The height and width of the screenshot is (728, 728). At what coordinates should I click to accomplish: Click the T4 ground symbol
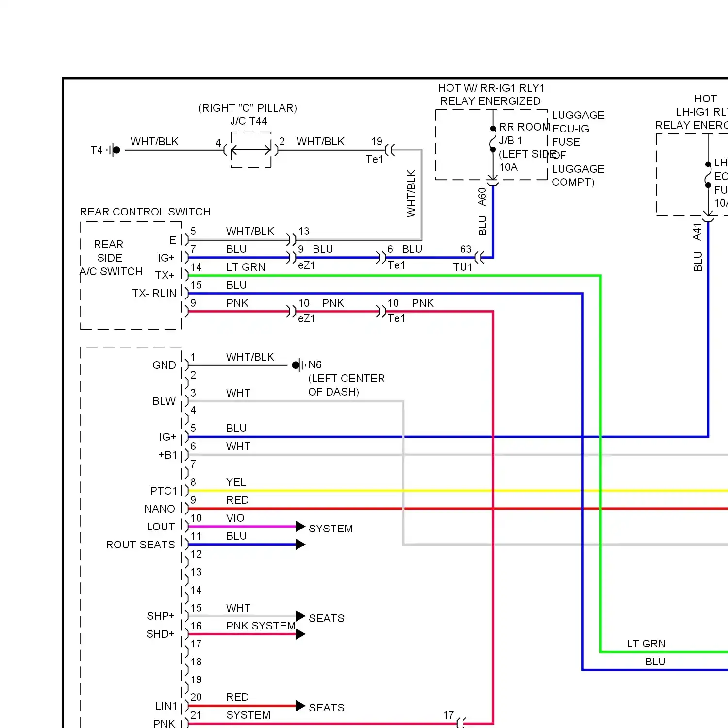coord(114,150)
